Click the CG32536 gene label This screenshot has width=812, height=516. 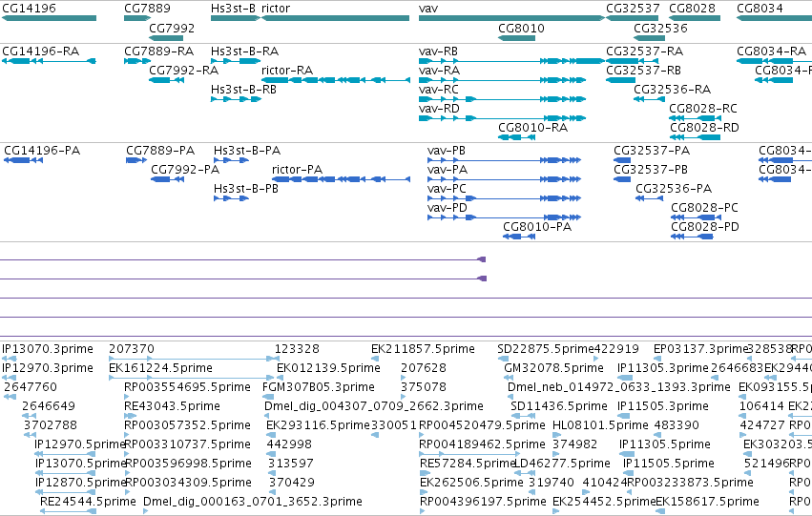tap(660, 28)
